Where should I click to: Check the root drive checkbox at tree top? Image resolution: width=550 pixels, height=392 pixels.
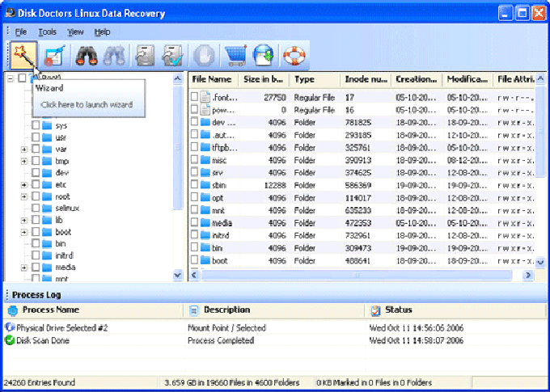22,78
